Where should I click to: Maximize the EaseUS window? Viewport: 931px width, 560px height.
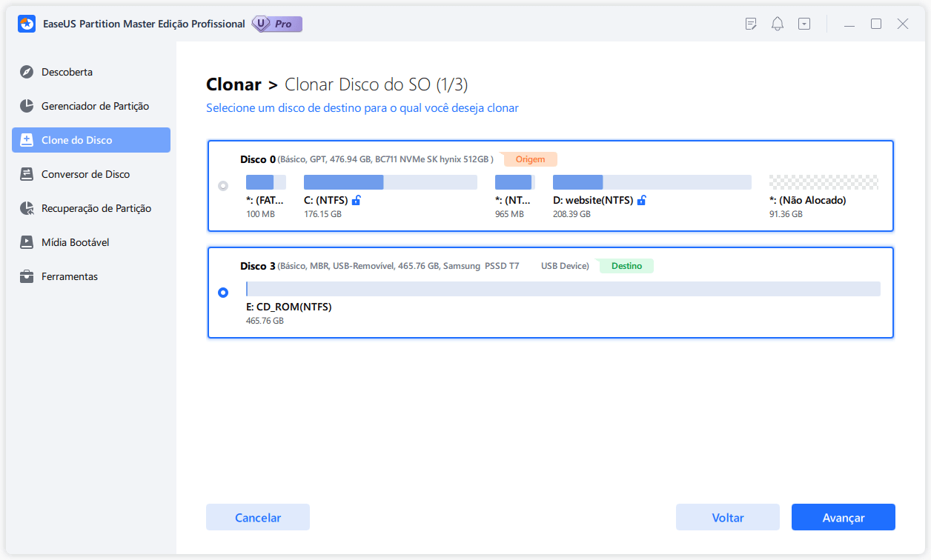pos(876,24)
